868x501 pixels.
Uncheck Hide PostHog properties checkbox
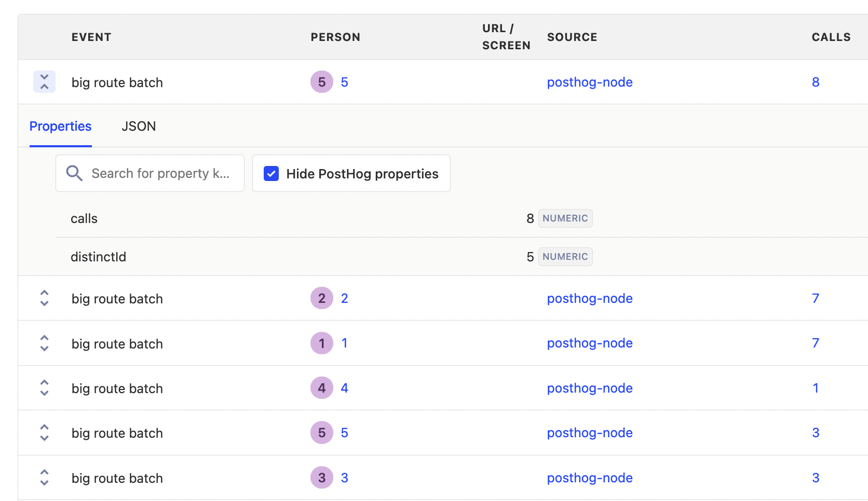(272, 174)
